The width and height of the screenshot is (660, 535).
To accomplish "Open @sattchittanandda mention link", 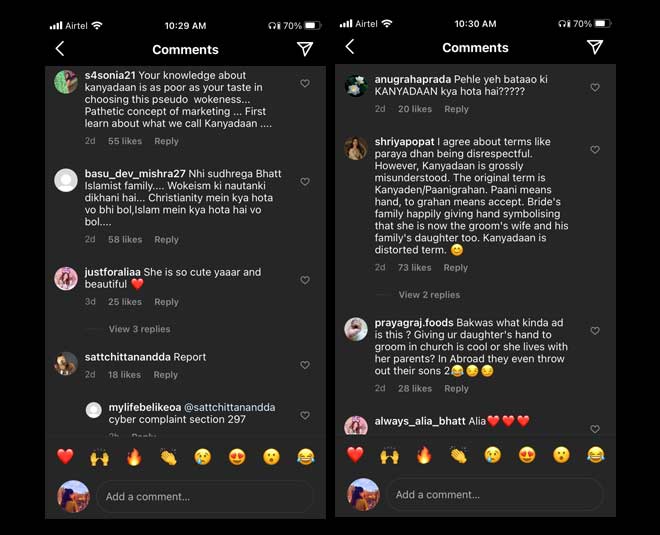I will point(230,407).
